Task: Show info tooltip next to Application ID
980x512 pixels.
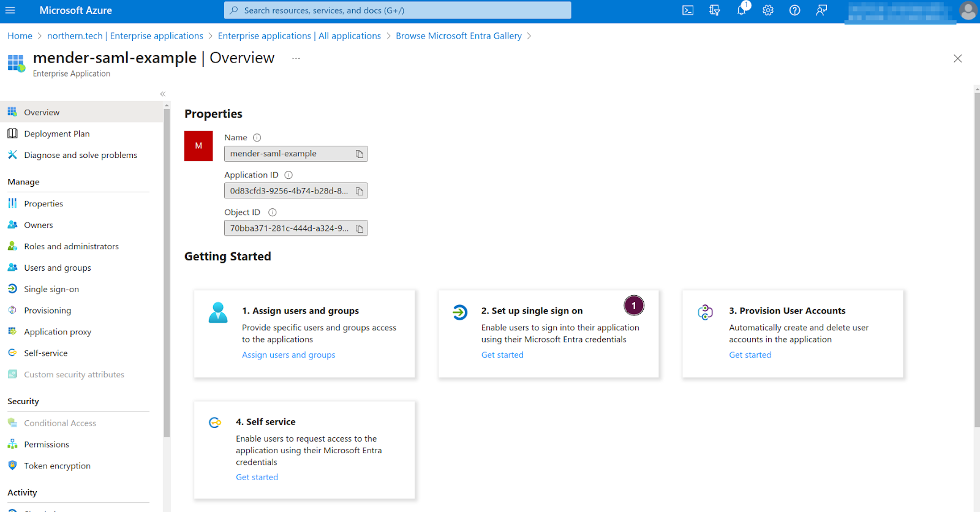Action: coord(288,175)
